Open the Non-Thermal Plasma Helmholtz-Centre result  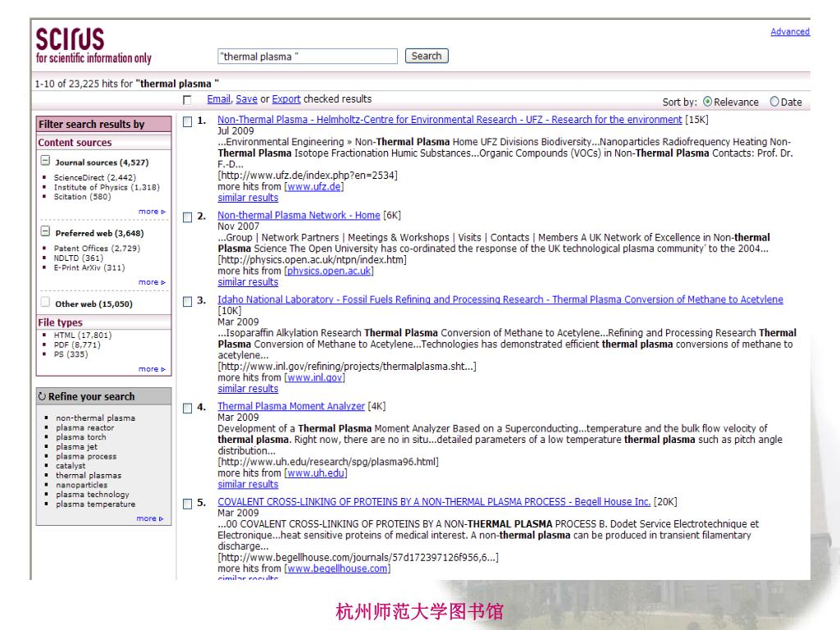point(450,120)
